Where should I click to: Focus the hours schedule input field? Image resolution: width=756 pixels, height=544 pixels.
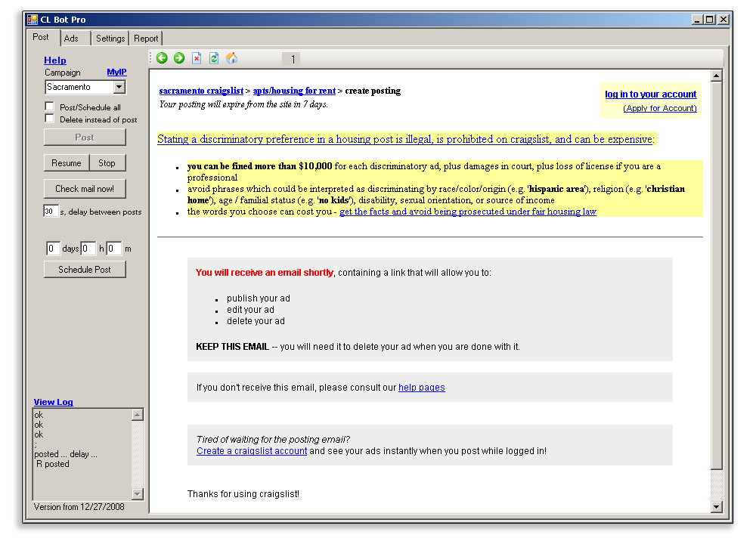tap(88, 249)
